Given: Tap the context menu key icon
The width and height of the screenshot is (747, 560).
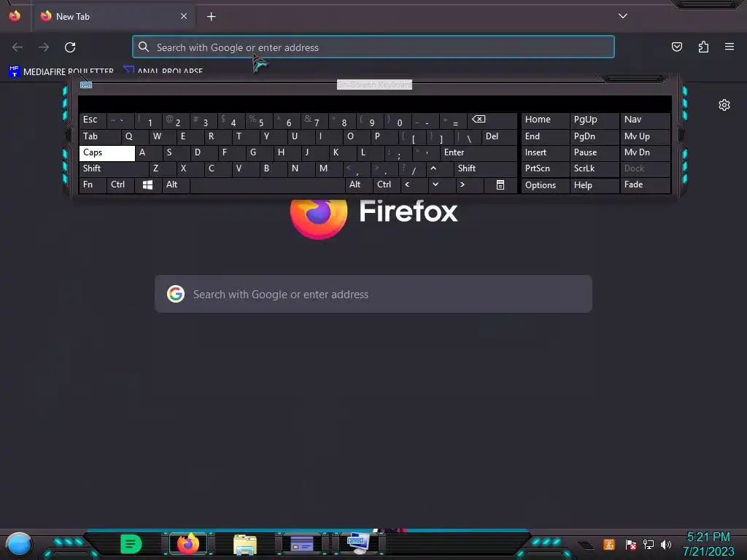Looking at the screenshot, I should 500,184.
